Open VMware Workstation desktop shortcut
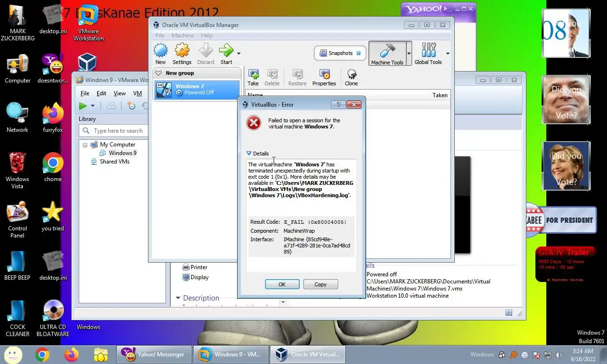 pyautogui.click(x=88, y=23)
